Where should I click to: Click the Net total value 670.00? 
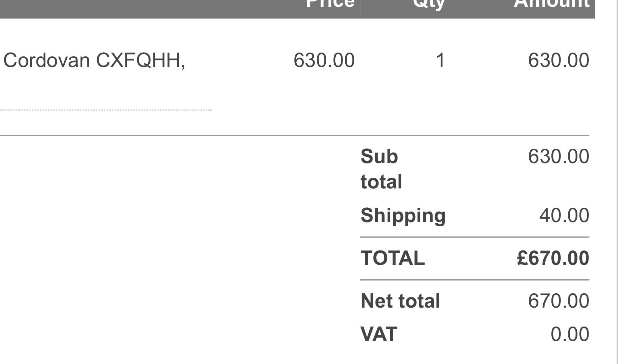pos(558,301)
